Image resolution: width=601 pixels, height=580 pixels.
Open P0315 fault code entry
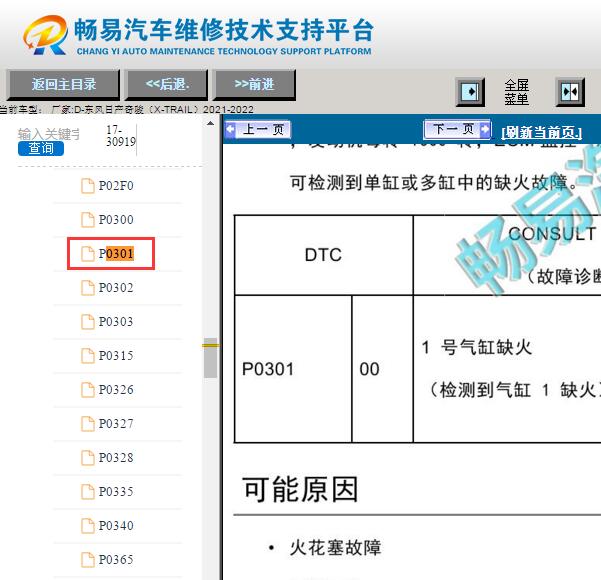[116, 356]
